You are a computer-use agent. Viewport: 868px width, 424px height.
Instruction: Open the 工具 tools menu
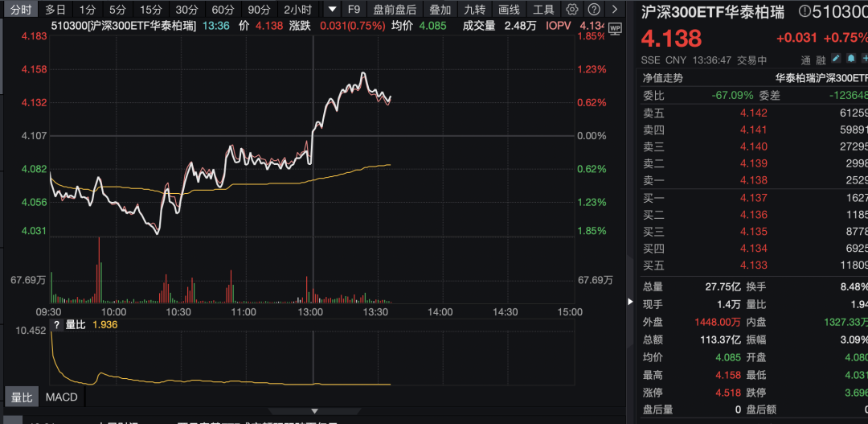click(x=543, y=10)
